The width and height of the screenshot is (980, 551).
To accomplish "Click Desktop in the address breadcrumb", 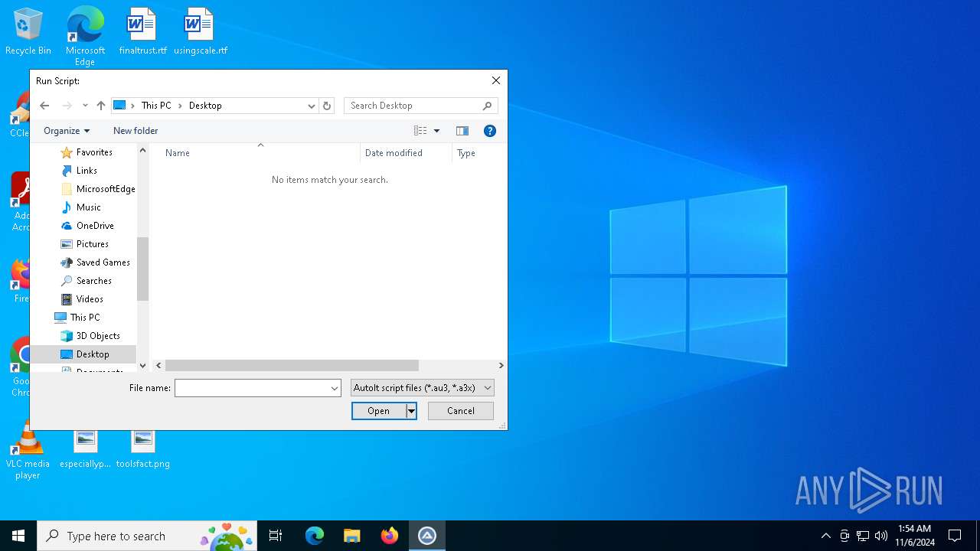I will (205, 106).
